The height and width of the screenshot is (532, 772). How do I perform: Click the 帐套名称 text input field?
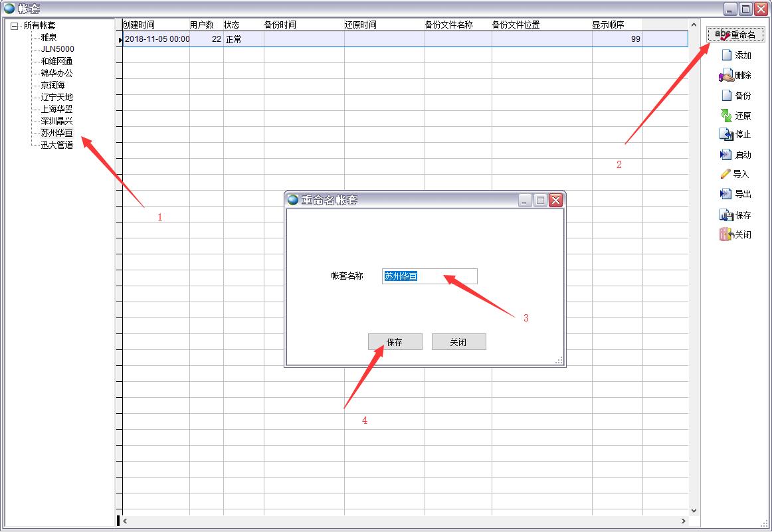pyautogui.click(x=429, y=276)
